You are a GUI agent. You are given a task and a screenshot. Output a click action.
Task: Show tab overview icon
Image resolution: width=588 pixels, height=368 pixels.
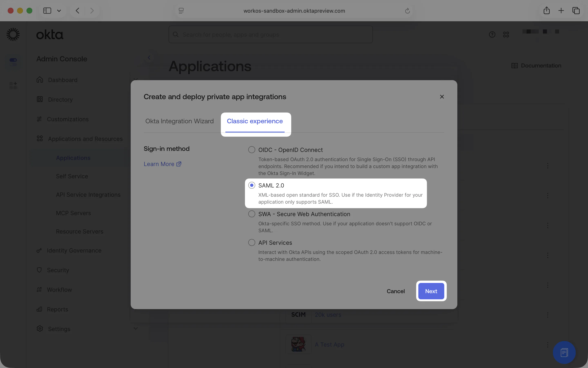click(x=576, y=11)
